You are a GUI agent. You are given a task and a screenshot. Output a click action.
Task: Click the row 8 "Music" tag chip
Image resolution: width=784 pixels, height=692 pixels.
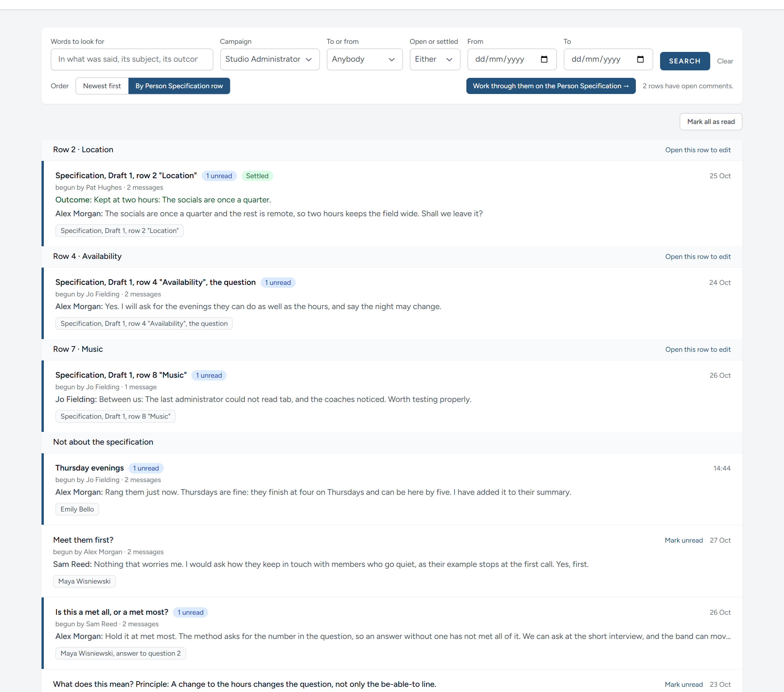pos(115,416)
